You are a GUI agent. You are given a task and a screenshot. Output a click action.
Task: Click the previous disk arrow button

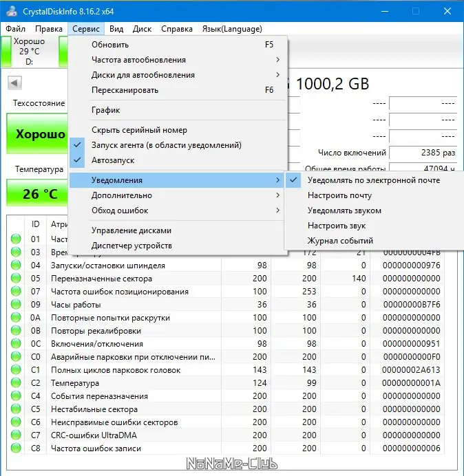click(x=14, y=83)
